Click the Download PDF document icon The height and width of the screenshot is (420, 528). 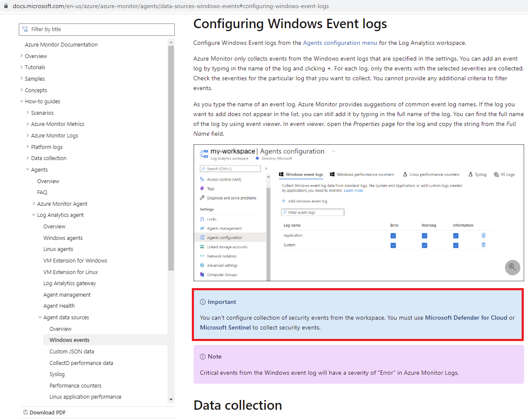click(26, 412)
